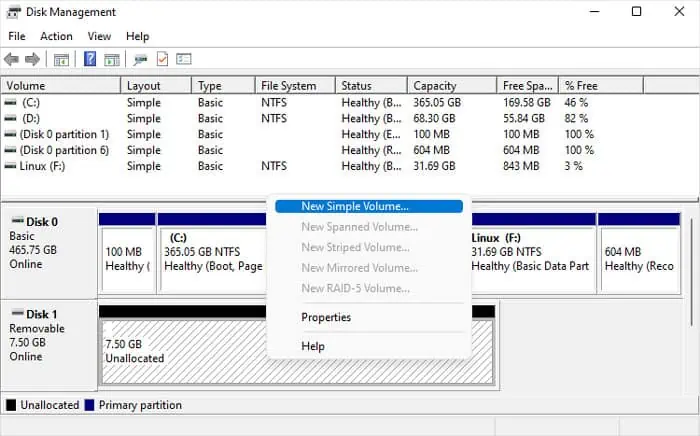The image size is (700, 436).
Task: Click the Disk Management title bar app icon
Action: click(x=12, y=12)
